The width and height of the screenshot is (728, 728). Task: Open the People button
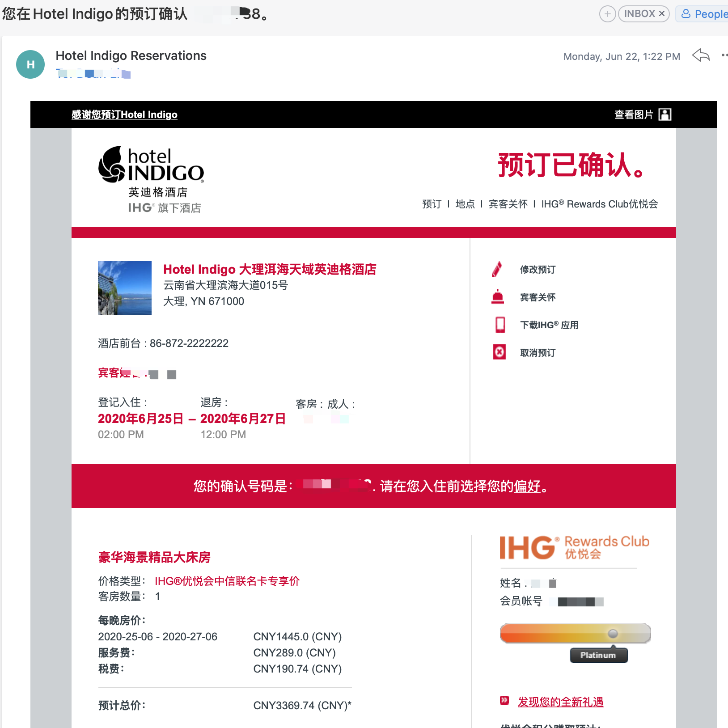point(703,14)
